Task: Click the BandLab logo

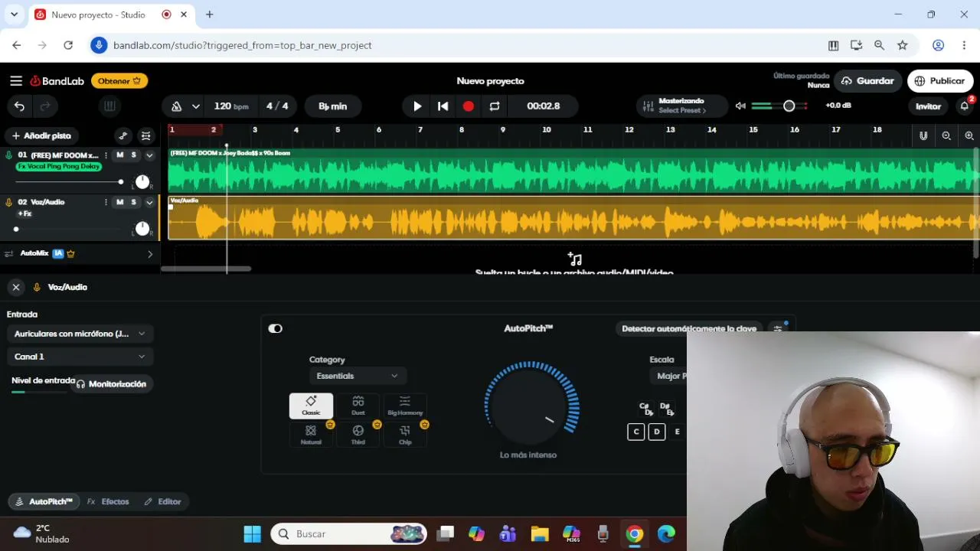Action: [57, 81]
